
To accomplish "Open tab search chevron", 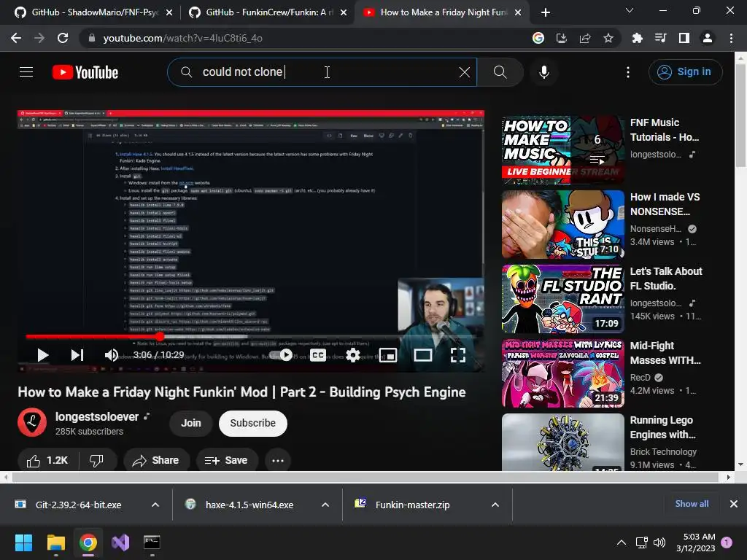I will [630, 10].
